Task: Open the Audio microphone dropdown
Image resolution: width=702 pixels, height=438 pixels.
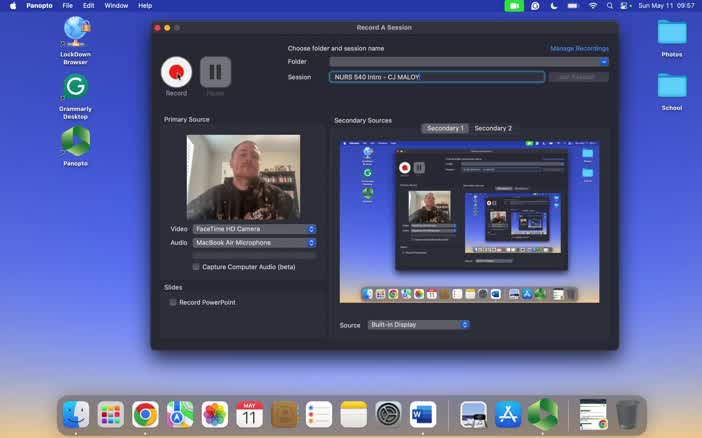Action: coord(254,243)
